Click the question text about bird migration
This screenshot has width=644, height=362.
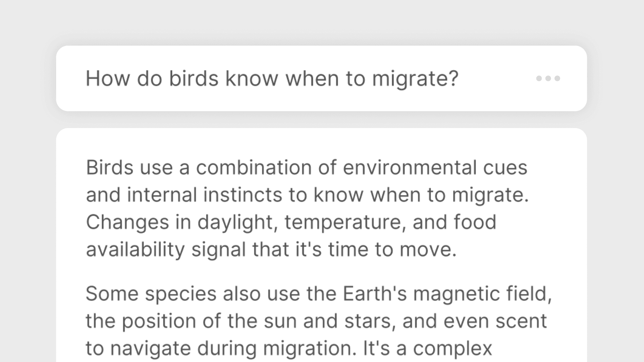pos(272,78)
